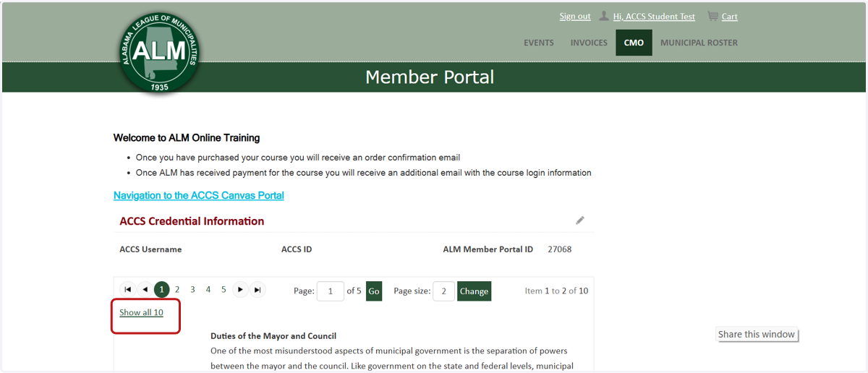Click ALM Member Portal ID value 27068

(x=560, y=249)
